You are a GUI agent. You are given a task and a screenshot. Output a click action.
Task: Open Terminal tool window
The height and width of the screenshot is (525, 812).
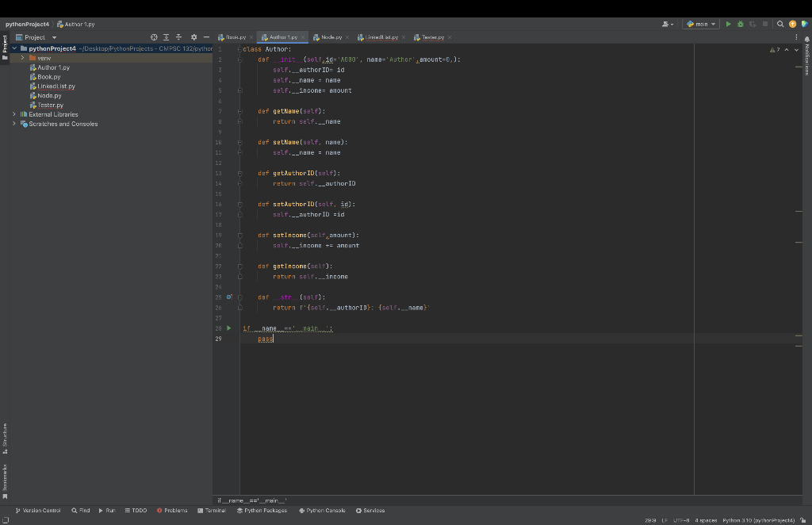tap(212, 511)
